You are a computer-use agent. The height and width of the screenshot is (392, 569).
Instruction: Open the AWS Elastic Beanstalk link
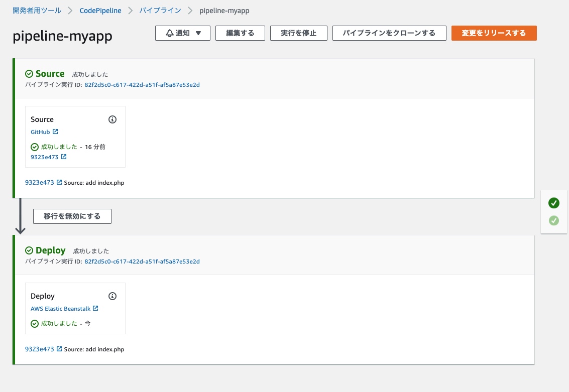[61, 309]
